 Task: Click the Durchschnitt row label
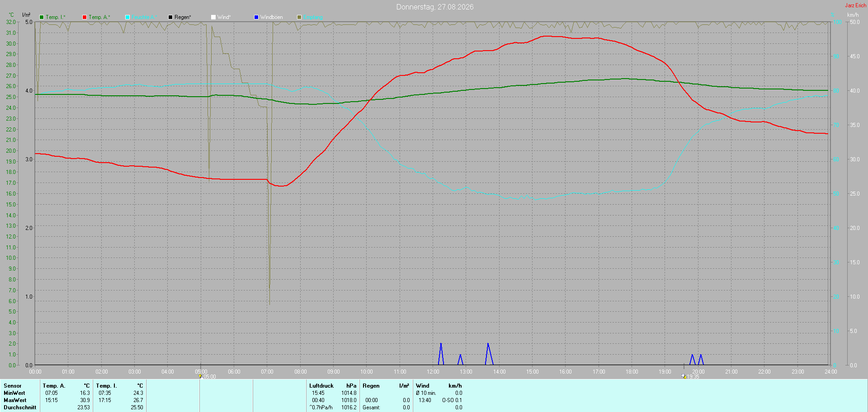click(20, 407)
